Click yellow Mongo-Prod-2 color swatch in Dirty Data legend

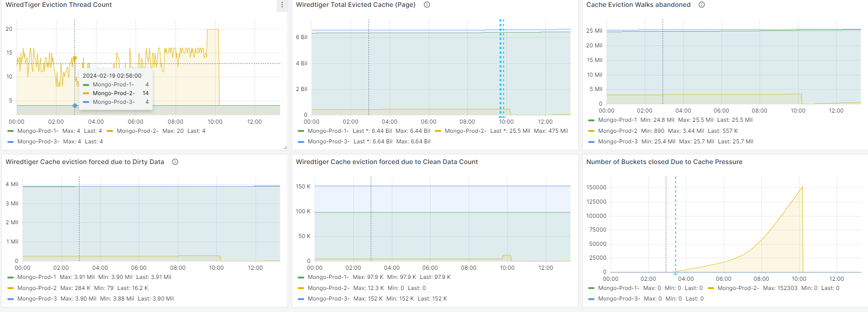coord(11,288)
